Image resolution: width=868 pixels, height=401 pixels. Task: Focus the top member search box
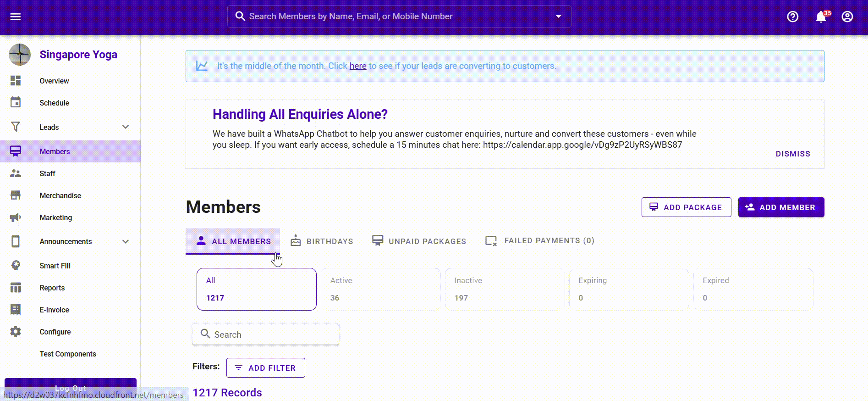[x=399, y=17]
